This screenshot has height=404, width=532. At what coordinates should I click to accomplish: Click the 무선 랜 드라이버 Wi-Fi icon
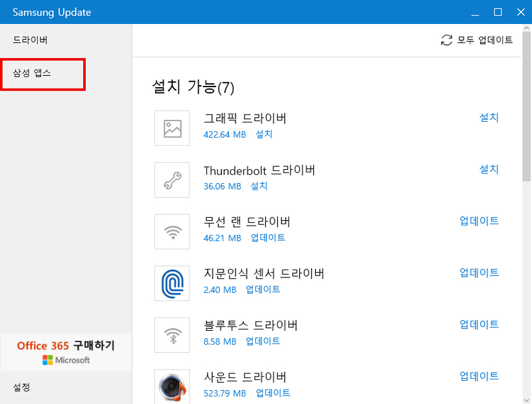point(172,232)
